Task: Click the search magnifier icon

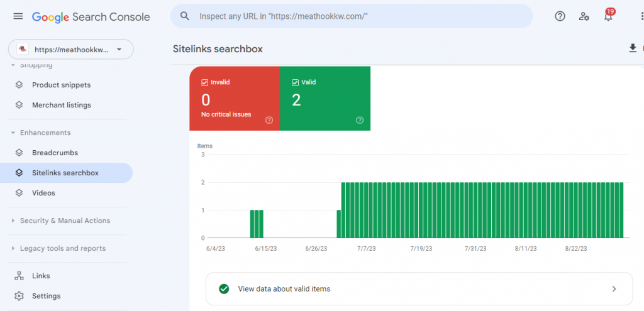Action: tap(185, 16)
